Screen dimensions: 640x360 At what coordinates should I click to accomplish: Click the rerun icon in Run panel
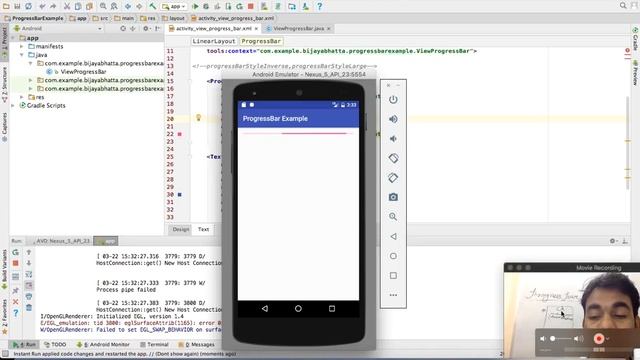(x=16, y=252)
